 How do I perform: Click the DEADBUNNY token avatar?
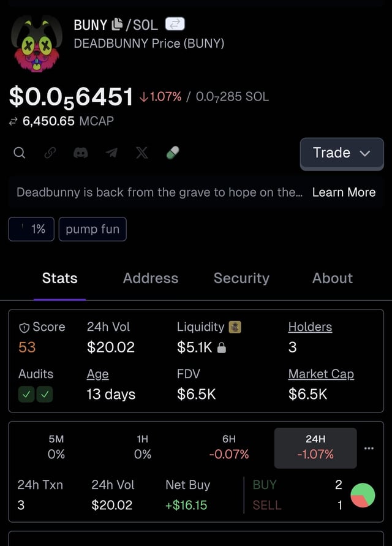point(37,42)
